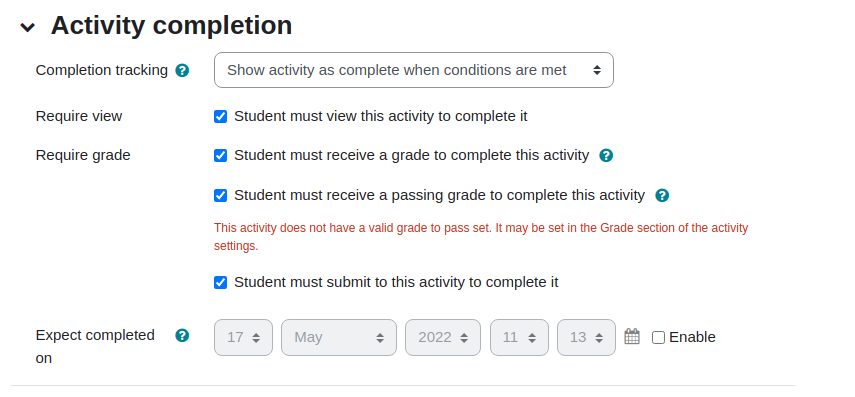The width and height of the screenshot is (855, 397).
Task: Collapse the Activity completion section chevron
Action: (x=27, y=27)
